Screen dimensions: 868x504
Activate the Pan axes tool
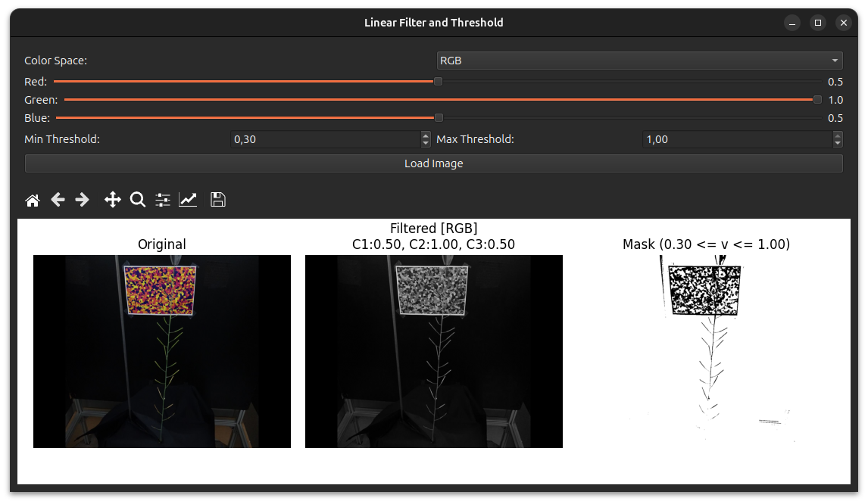click(112, 200)
